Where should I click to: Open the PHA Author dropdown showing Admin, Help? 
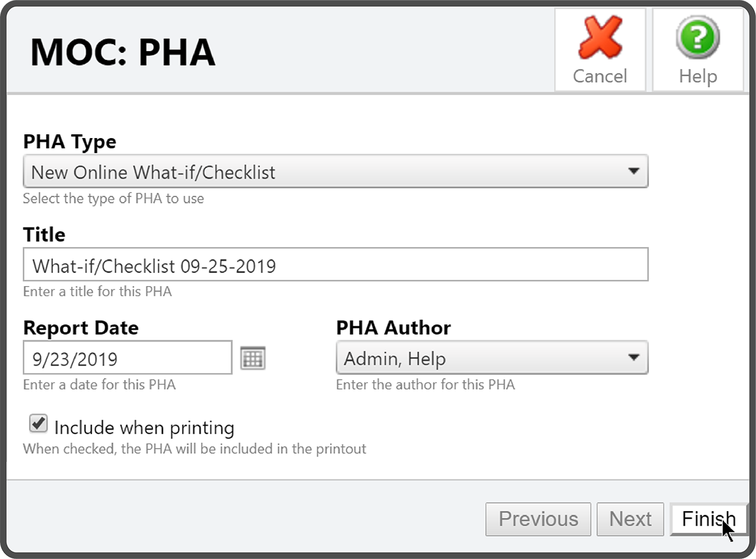click(491, 358)
